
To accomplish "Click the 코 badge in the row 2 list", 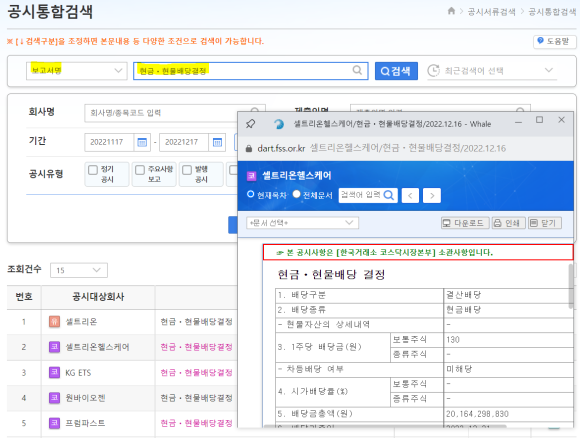I will (x=54, y=347).
